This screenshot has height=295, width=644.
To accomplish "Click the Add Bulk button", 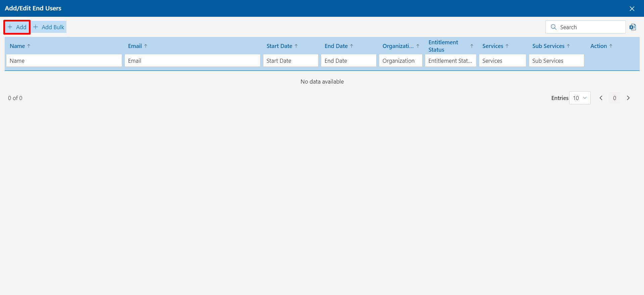I will click(x=49, y=27).
